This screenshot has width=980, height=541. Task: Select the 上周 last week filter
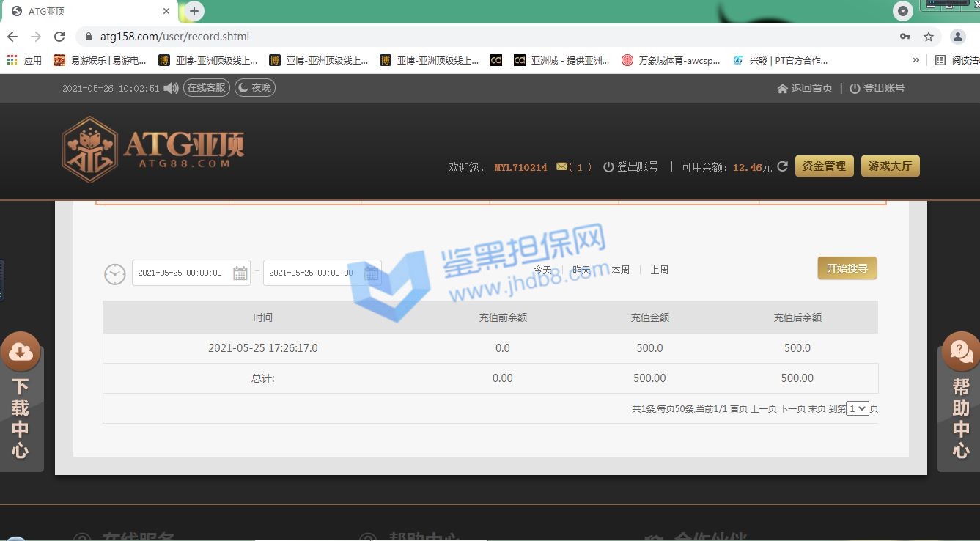659,270
